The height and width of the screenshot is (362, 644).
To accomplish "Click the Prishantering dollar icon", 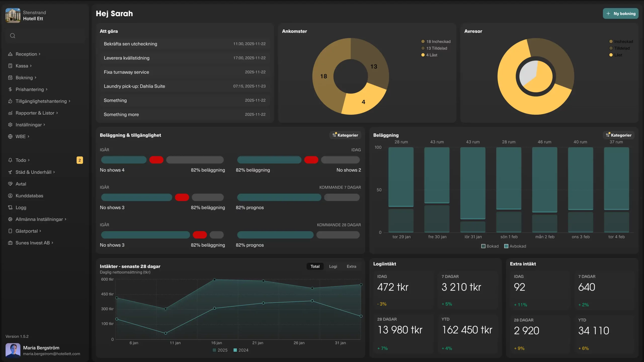I will 10,89.
